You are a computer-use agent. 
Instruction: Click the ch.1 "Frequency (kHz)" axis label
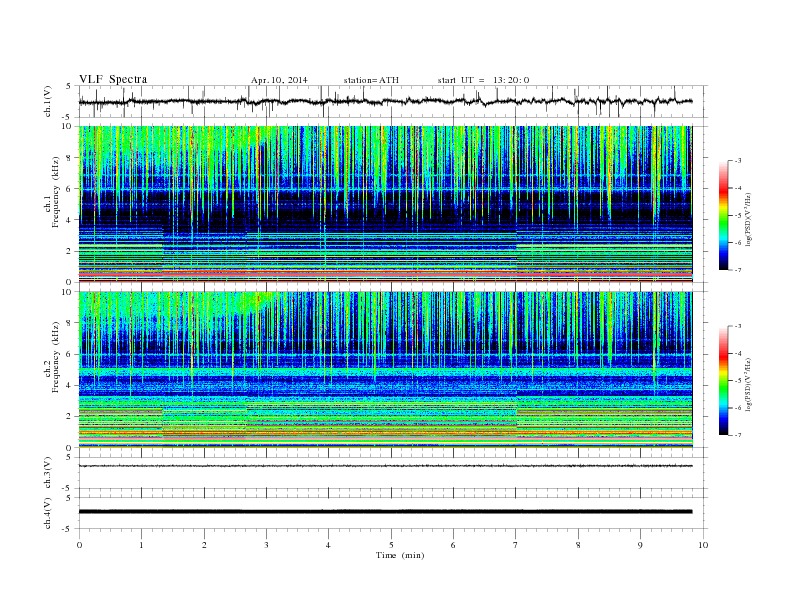pos(55,191)
